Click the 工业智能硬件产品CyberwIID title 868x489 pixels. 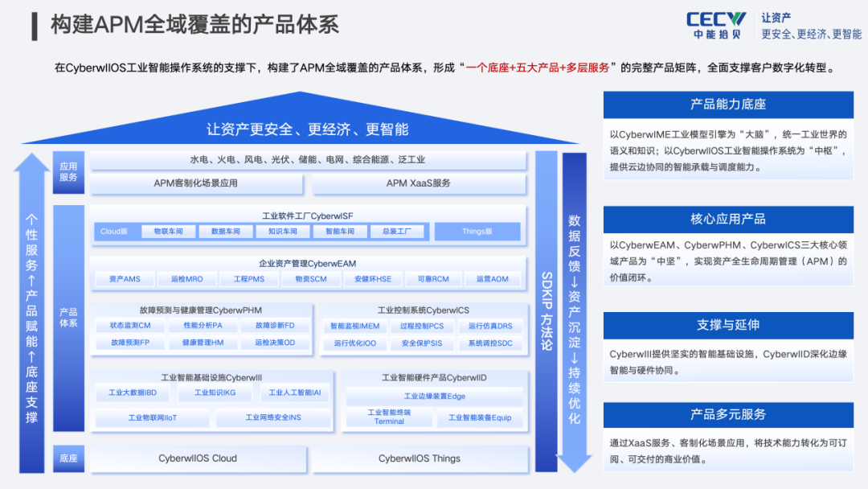435,378
